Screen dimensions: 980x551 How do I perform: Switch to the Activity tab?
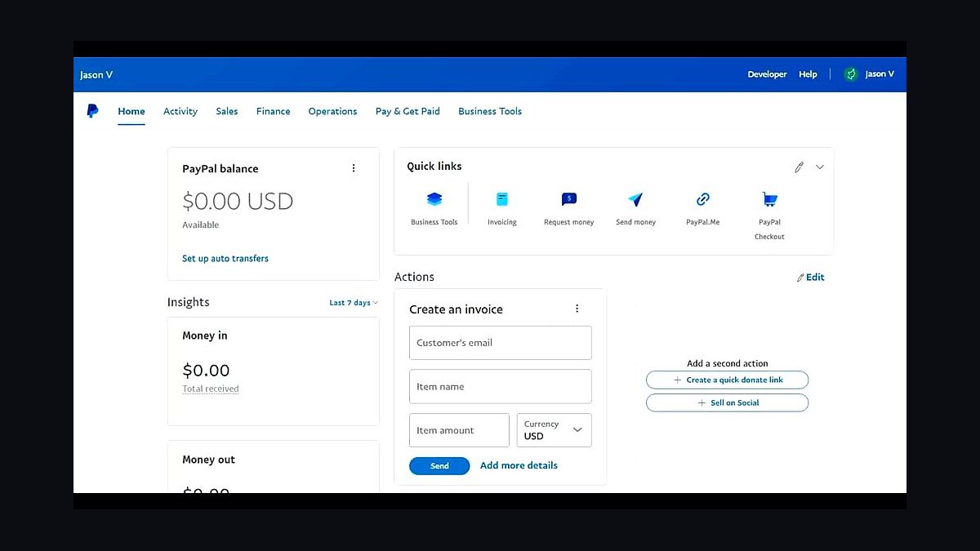pyautogui.click(x=180, y=111)
